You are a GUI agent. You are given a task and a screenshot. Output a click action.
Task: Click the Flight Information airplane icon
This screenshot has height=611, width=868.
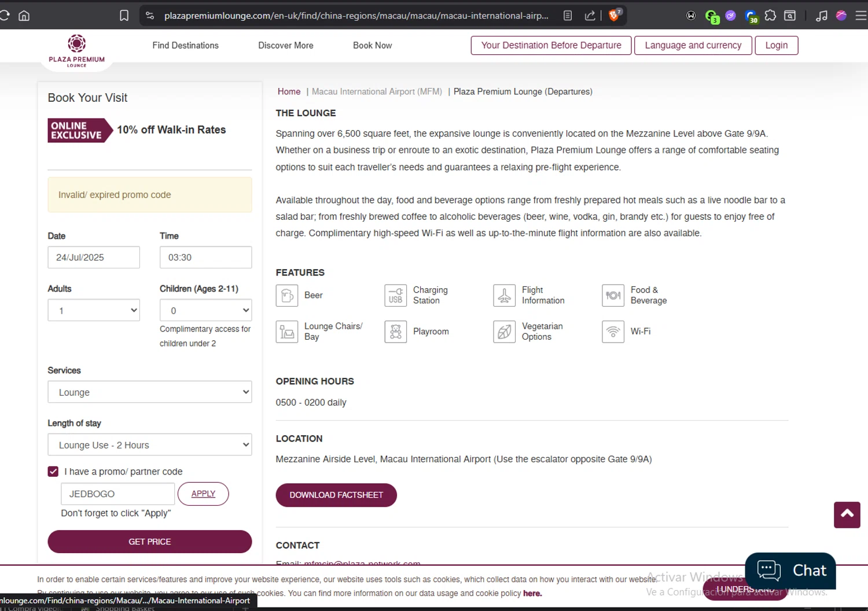tap(504, 296)
